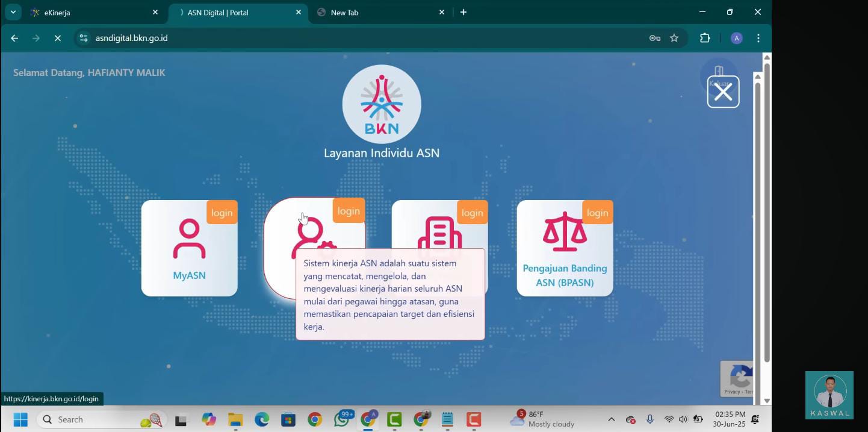Open the Chrome profile avatar
Viewport: 868px width, 432px height.
[x=737, y=38]
